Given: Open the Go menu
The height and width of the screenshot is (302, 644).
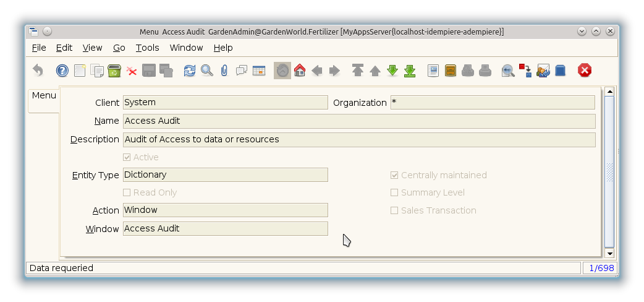Looking at the screenshot, I should coord(119,48).
